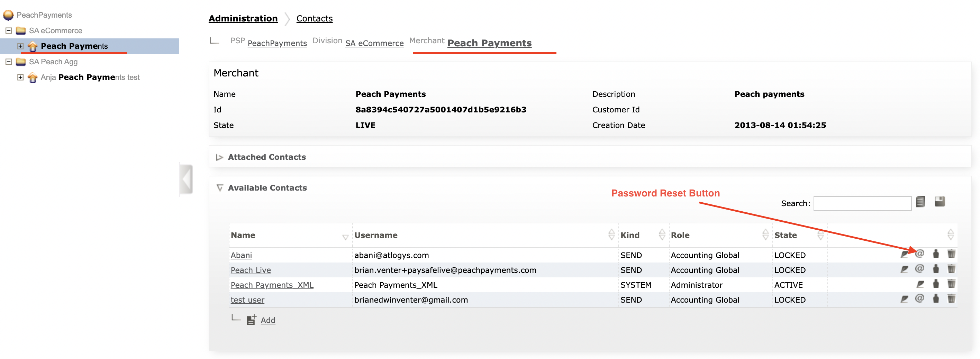Open the Peach Live contact link

point(251,270)
